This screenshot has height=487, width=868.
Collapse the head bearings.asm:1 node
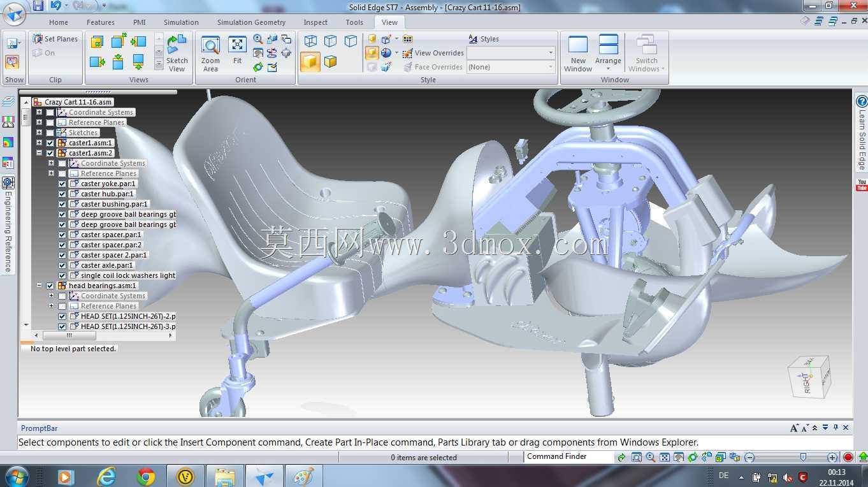[x=40, y=286]
